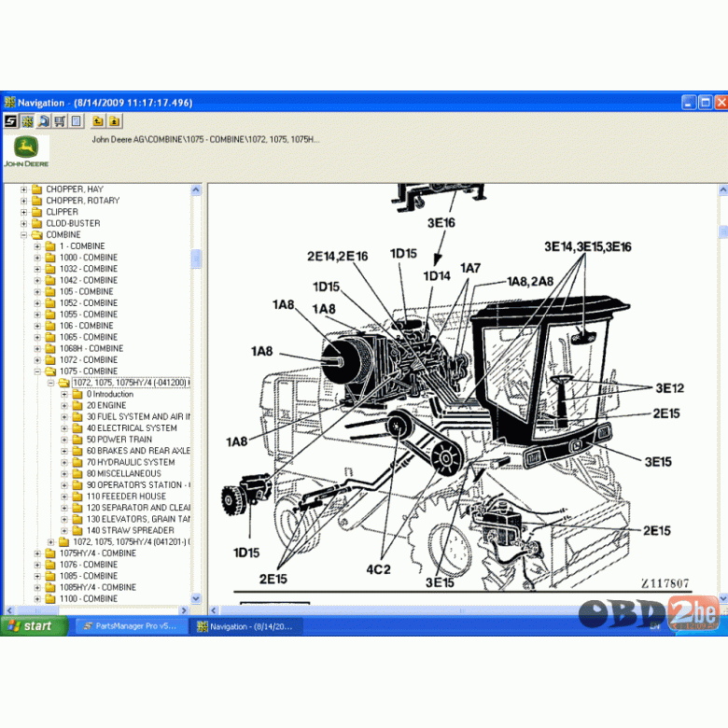Open 30 FUEL SYSTEM AND AIR section

(138, 417)
